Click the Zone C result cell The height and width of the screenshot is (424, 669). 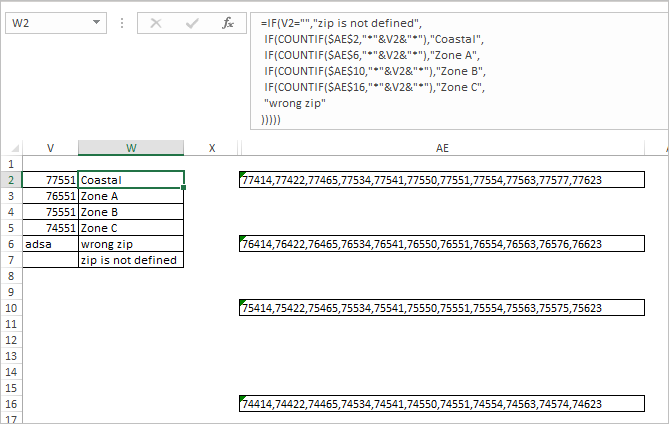click(131, 228)
